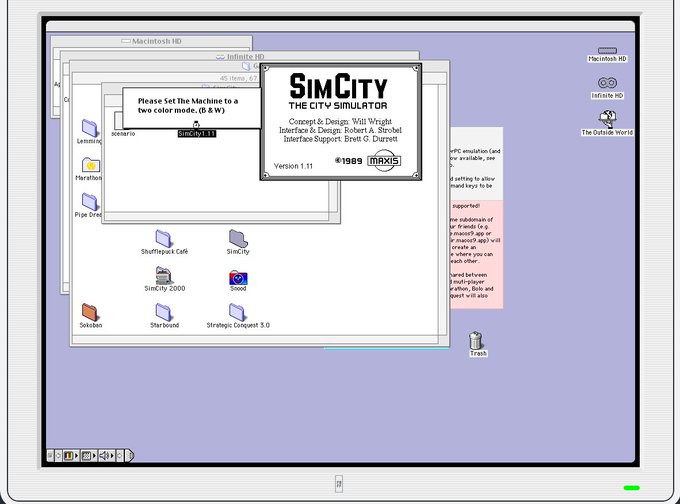Image resolution: width=680 pixels, height=504 pixels.
Task: Select the highlighted SimCity1.11 application
Action: click(x=196, y=134)
